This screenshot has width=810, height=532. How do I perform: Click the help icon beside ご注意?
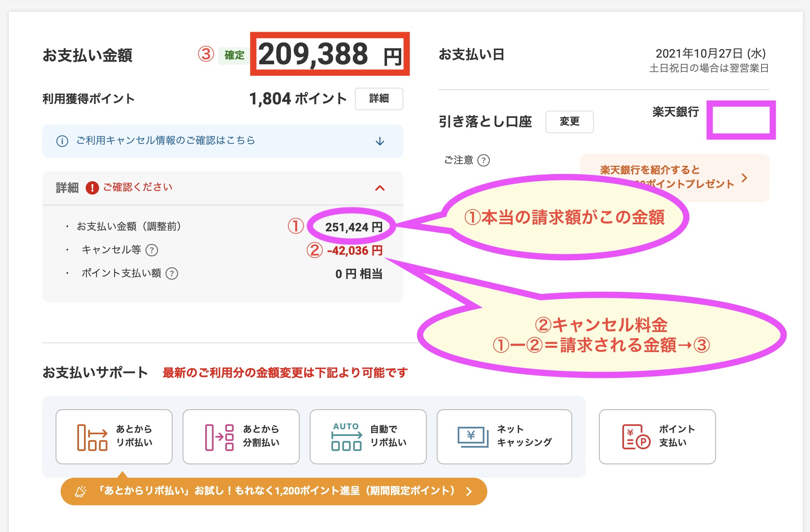tap(484, 160)
